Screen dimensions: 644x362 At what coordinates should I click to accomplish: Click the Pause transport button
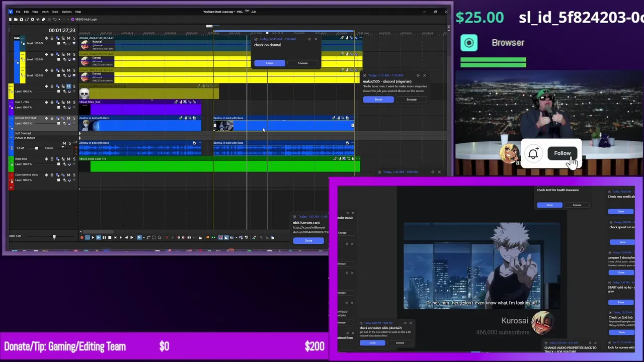[104, 237]
